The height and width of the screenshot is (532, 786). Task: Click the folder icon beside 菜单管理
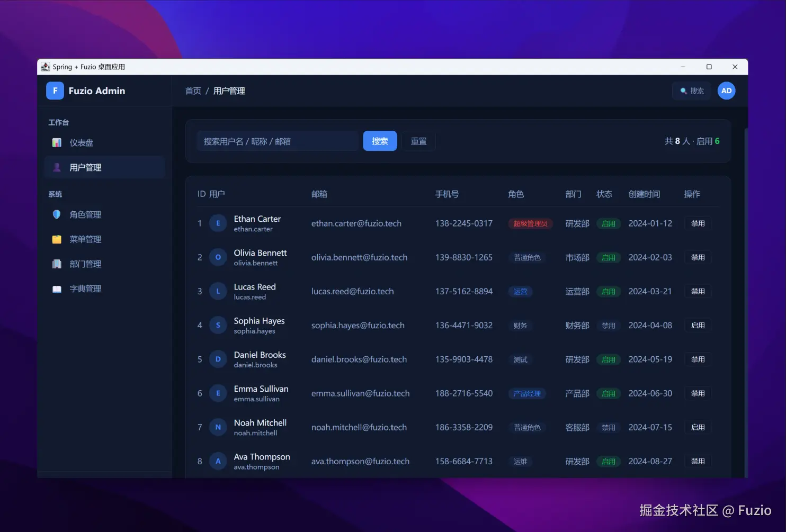(x=57, y=239)
